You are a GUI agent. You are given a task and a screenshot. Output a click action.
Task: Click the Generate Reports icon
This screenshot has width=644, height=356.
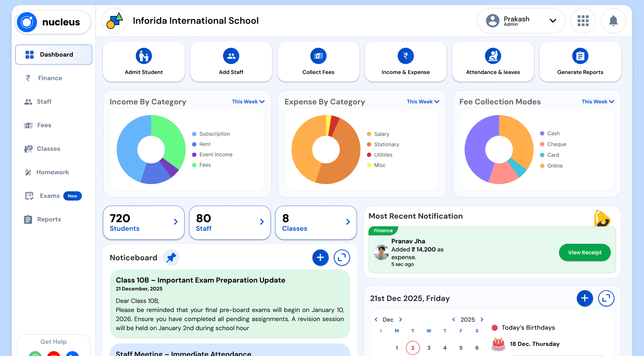point(580,56)
